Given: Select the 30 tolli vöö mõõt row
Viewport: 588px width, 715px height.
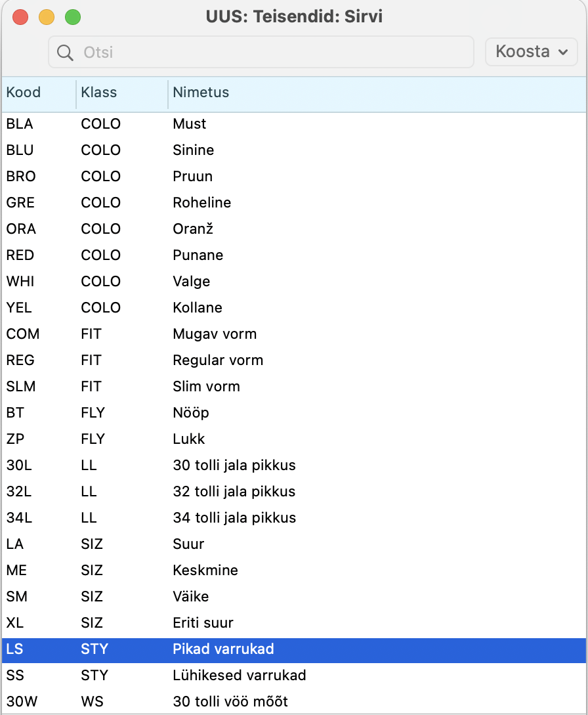Looking at the screenshot, I should [294, 701].
